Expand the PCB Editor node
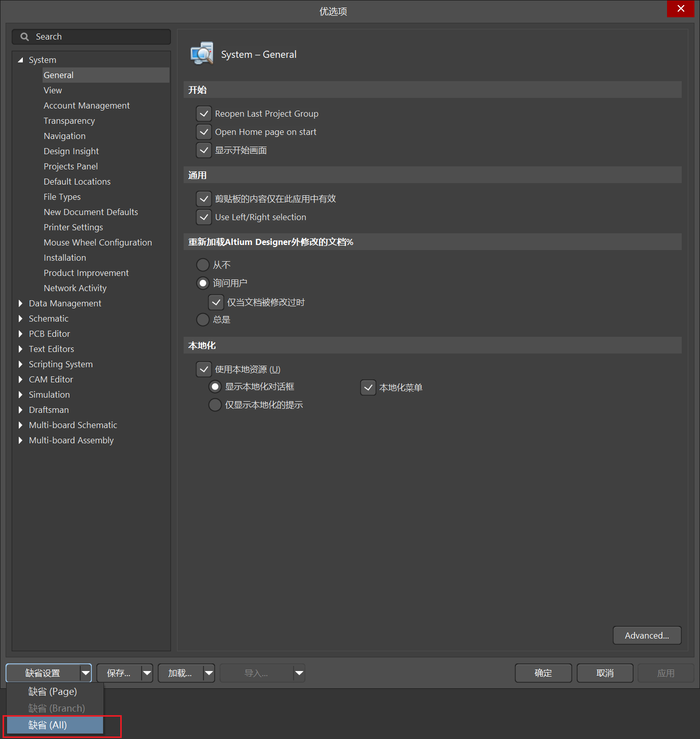The image size is (700, 739). (20, 334)
